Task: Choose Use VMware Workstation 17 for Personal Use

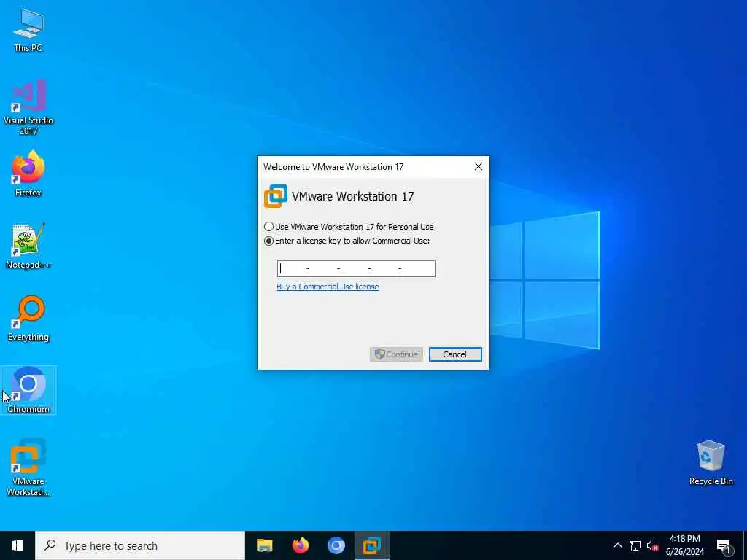Action: (349, 227)
